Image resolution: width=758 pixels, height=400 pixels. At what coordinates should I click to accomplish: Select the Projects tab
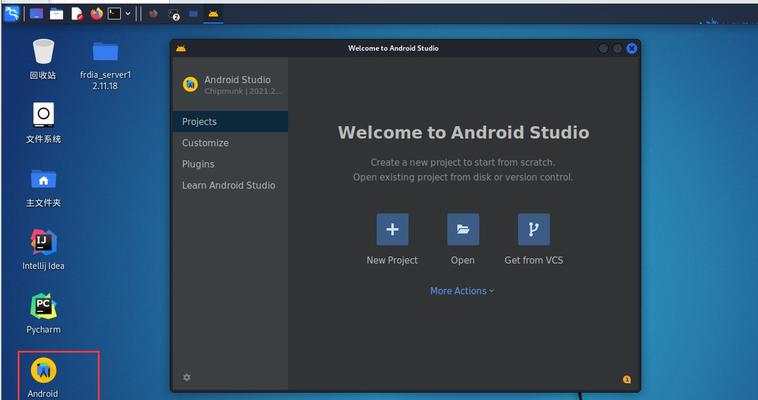coord(230,121)
